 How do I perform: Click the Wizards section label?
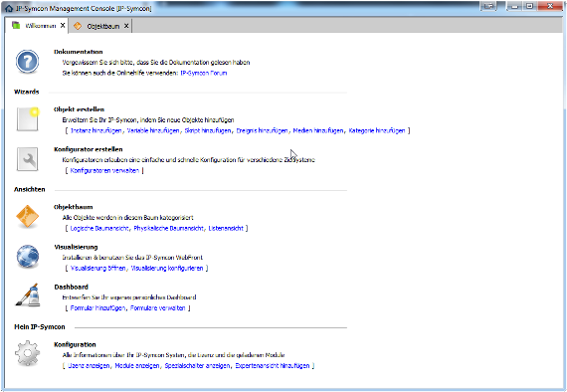pos(27,92)
